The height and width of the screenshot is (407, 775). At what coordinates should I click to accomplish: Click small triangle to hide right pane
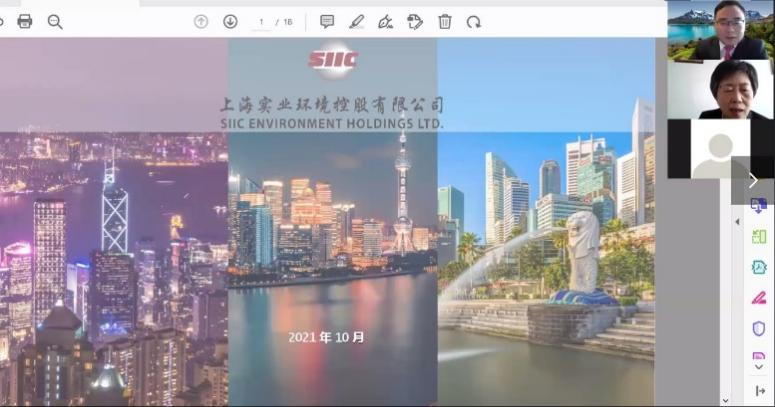tap(737, 222)
